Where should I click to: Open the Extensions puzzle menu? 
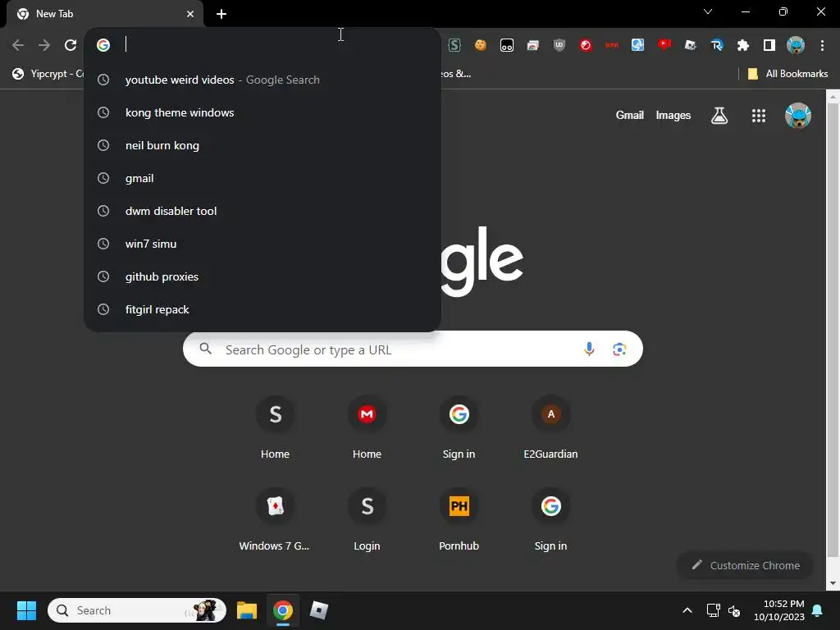coord(742,45)
